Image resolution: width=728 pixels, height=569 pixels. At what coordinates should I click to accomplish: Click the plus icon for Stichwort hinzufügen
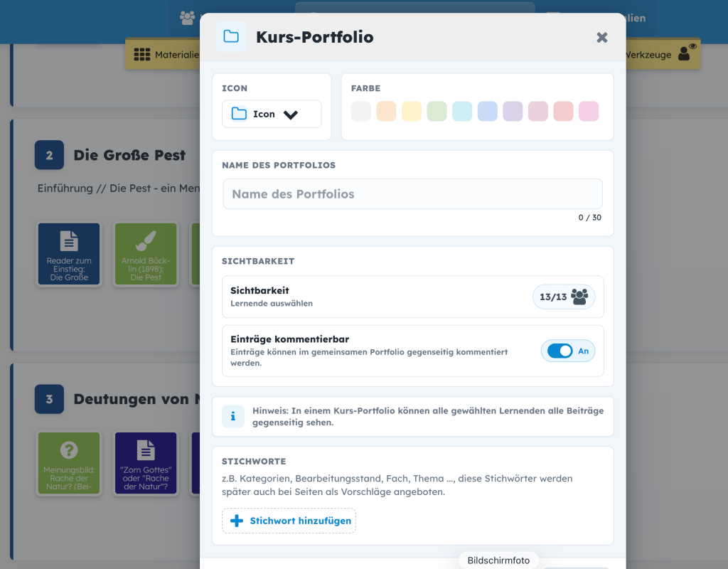coord(237,521)
